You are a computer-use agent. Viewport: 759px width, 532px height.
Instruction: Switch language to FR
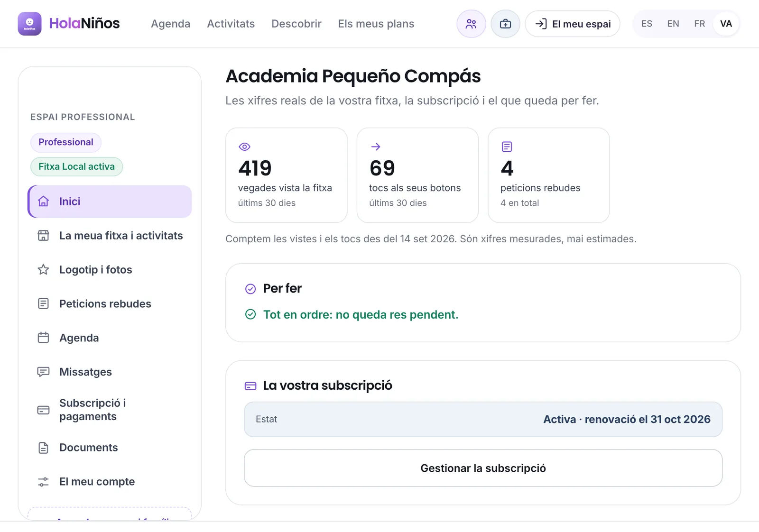tap(700, 24)
